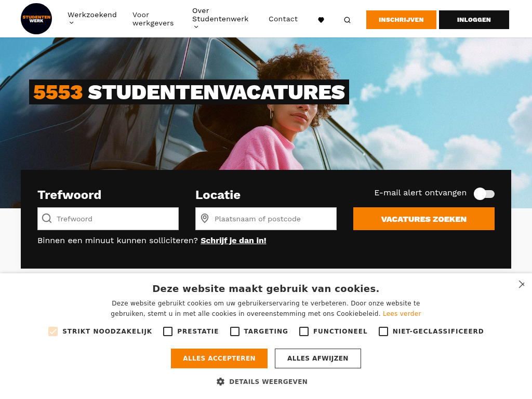Expand the Over Studentenwerk dropdown

click(220, 19)
